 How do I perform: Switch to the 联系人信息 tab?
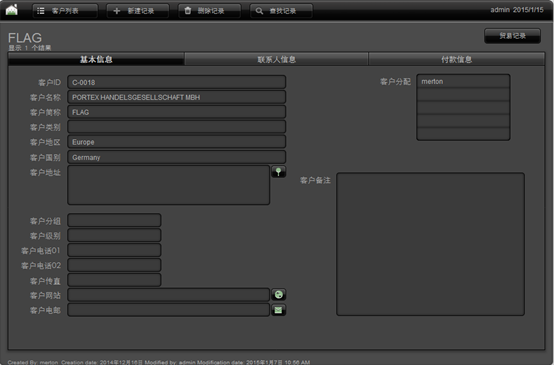[276, 59]
